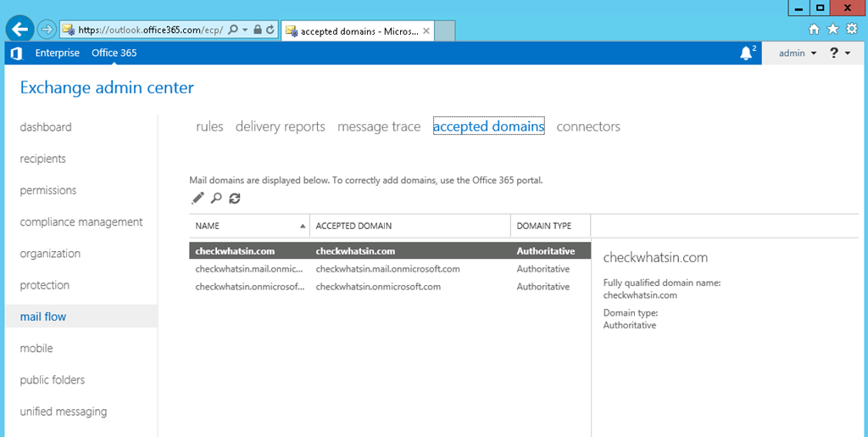Switch to delivery reports tab

[280, 126]
